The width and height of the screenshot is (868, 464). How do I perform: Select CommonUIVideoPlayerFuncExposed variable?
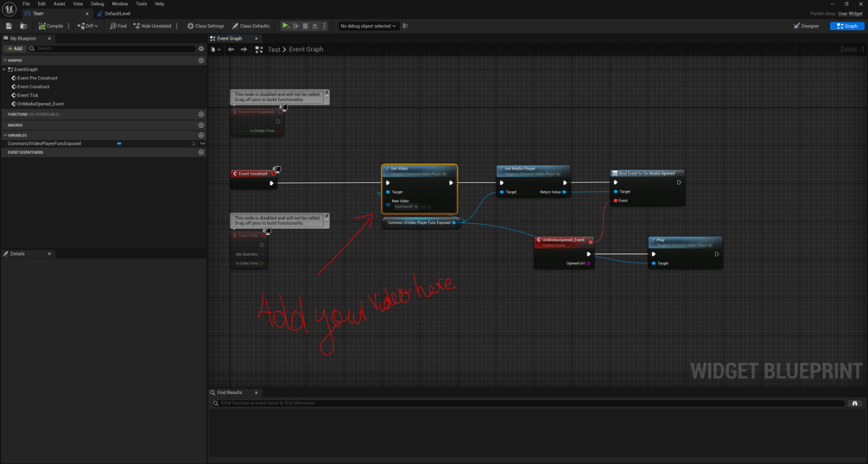pos(44,143)
